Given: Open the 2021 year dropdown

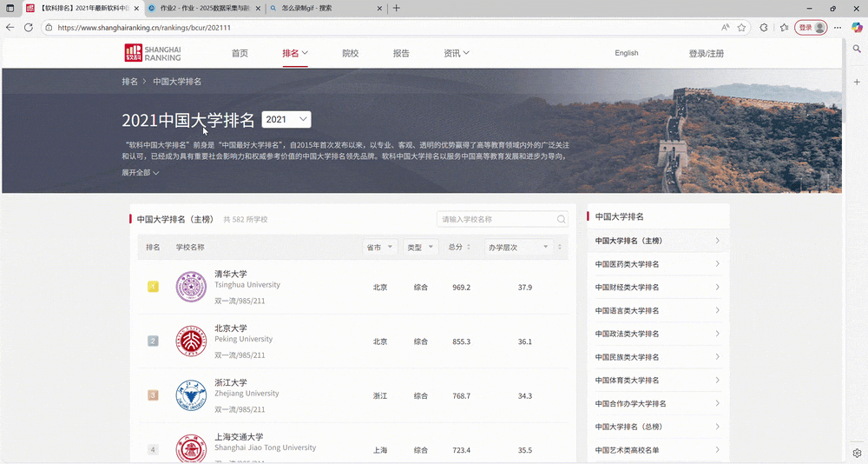Looking at the screenshot, I should click(x=286, y=119).
